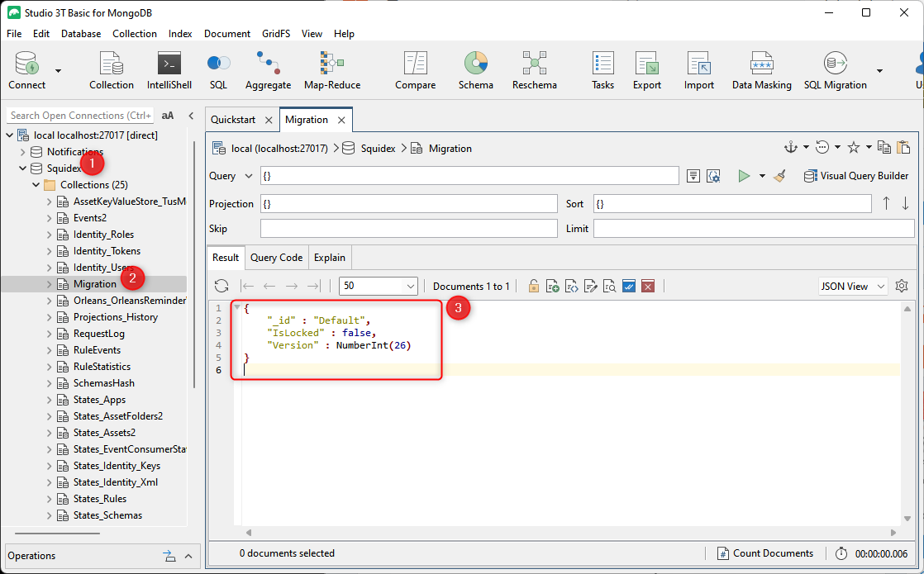Click Count Documents button
The image size is (924, 574).
[x=765, y=553]
